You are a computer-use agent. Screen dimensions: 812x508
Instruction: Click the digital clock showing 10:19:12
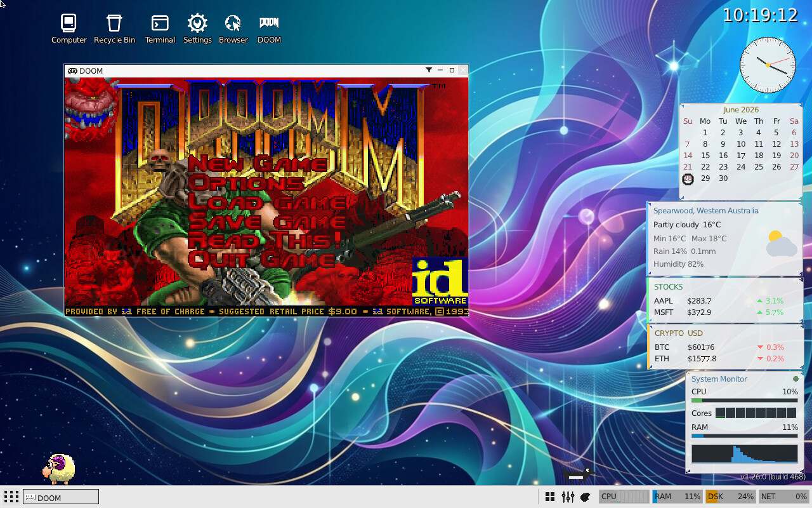760,15
